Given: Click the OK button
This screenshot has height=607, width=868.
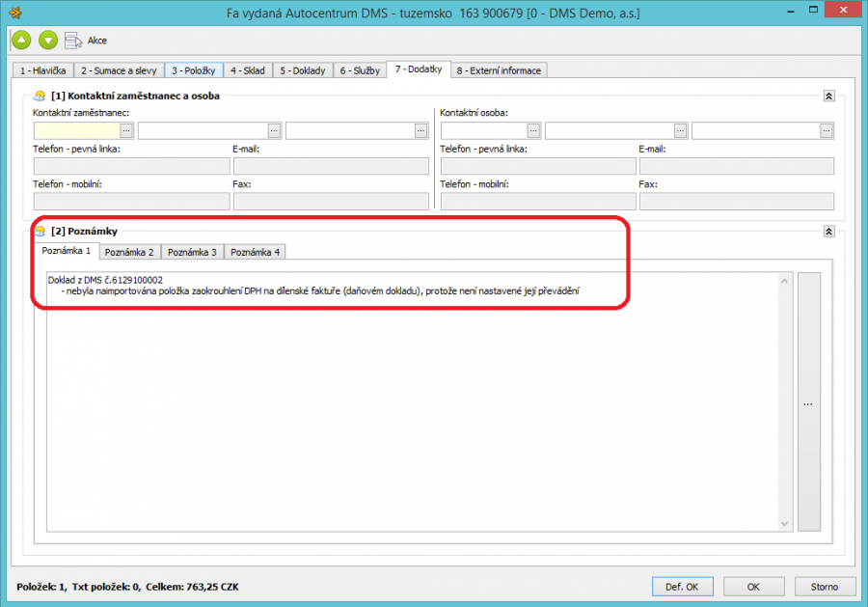Looking at the screenshot, I should click(753, 586).
